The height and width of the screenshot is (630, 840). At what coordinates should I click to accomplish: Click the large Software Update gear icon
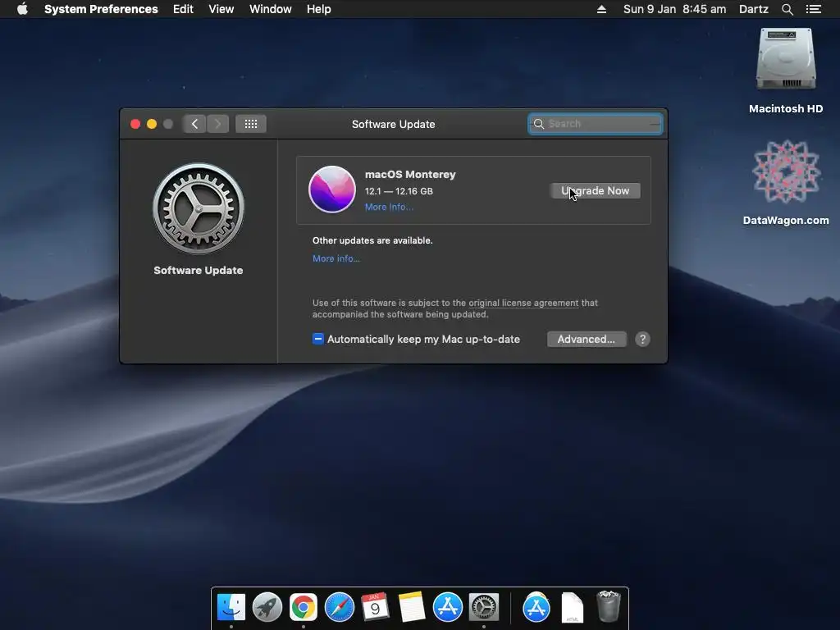(x=199, y=208)
